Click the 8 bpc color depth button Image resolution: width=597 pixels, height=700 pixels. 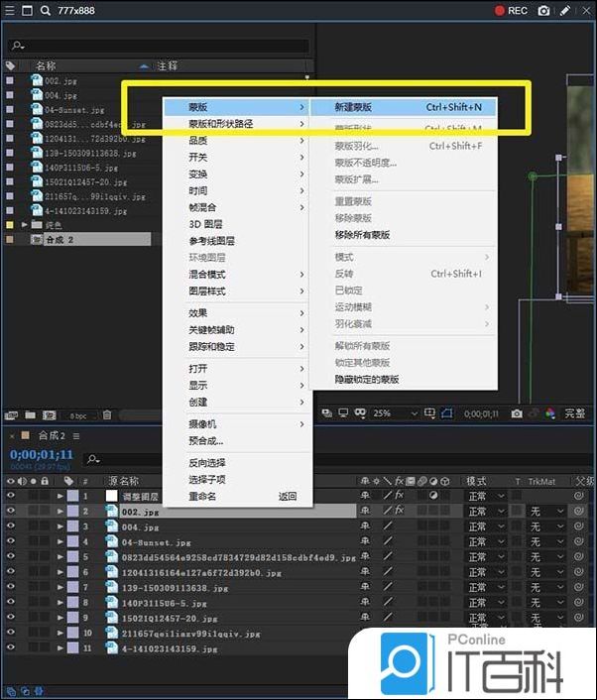tap(78, 414)
